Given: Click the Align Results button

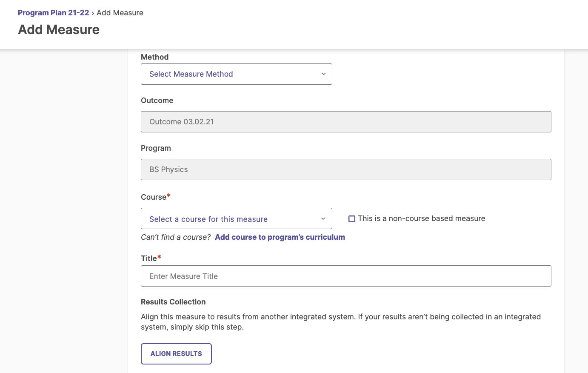Looking at the screenshot, I should pyautogui.click(x=176, y=354).
